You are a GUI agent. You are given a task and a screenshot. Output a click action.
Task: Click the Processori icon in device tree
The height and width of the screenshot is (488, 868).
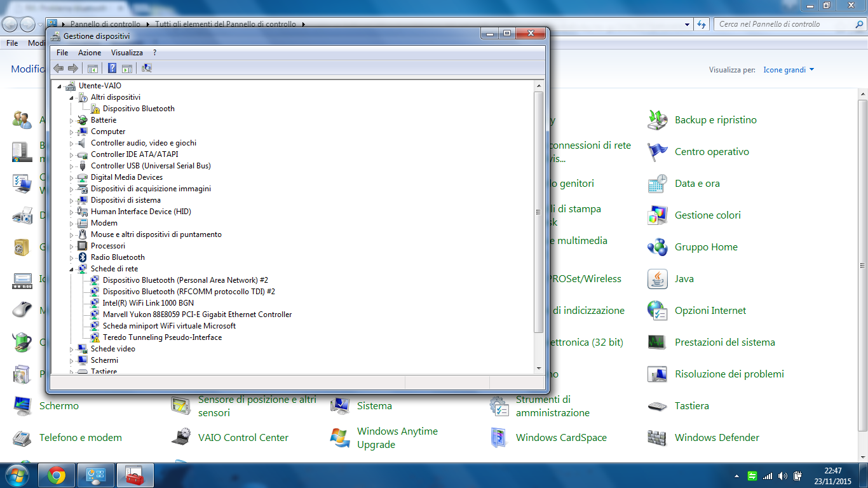(82, 246)
